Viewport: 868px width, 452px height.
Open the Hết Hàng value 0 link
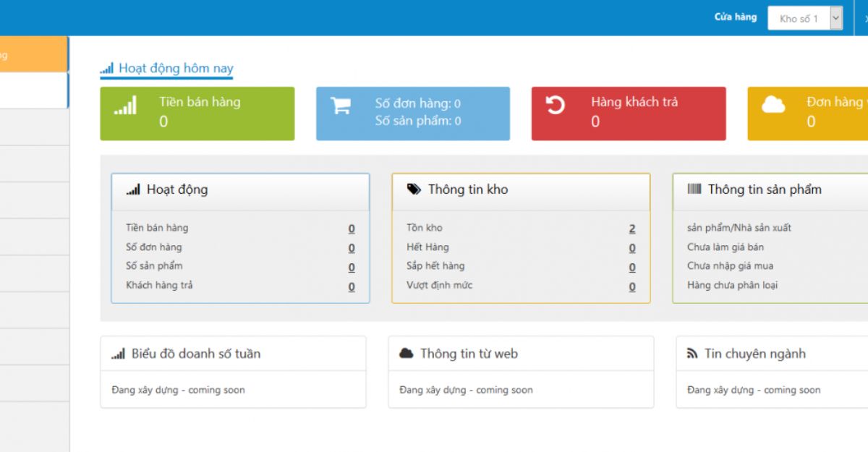point(632,248)
